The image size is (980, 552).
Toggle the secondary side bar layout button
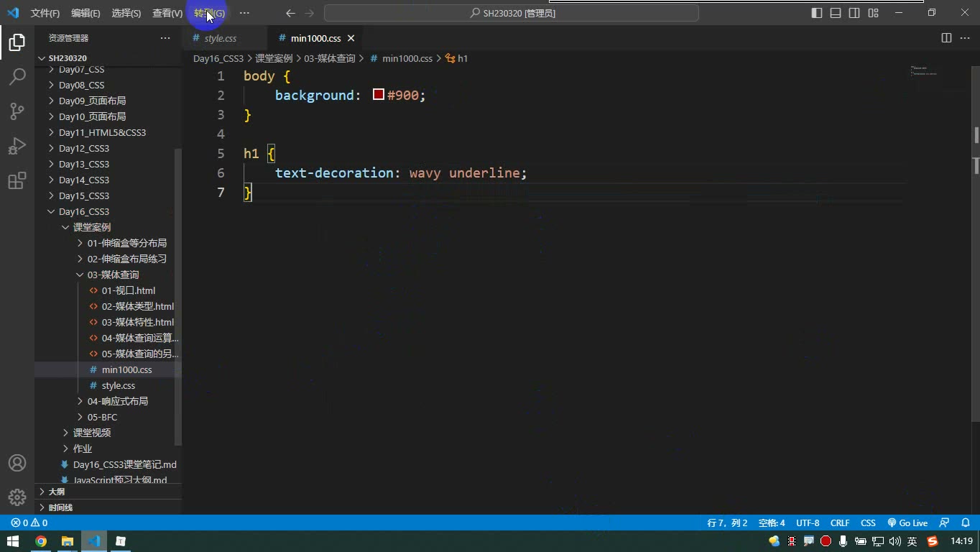(x=854, y=13)
